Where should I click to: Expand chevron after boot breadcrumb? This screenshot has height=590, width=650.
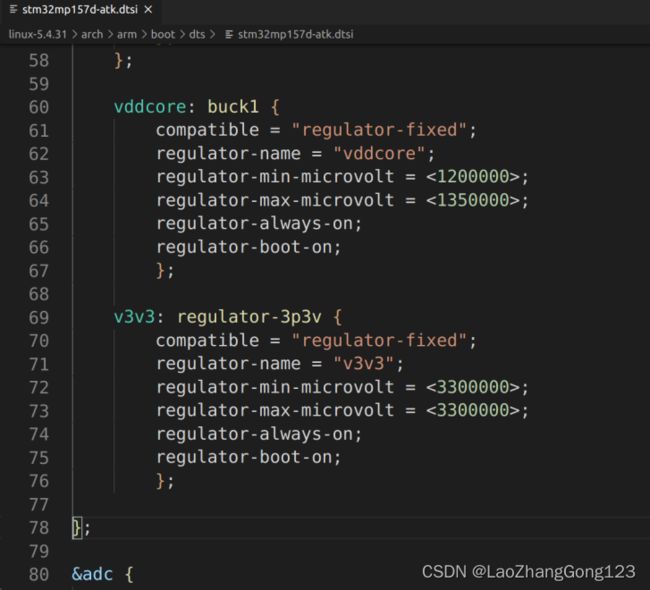(x=182, y=34)
